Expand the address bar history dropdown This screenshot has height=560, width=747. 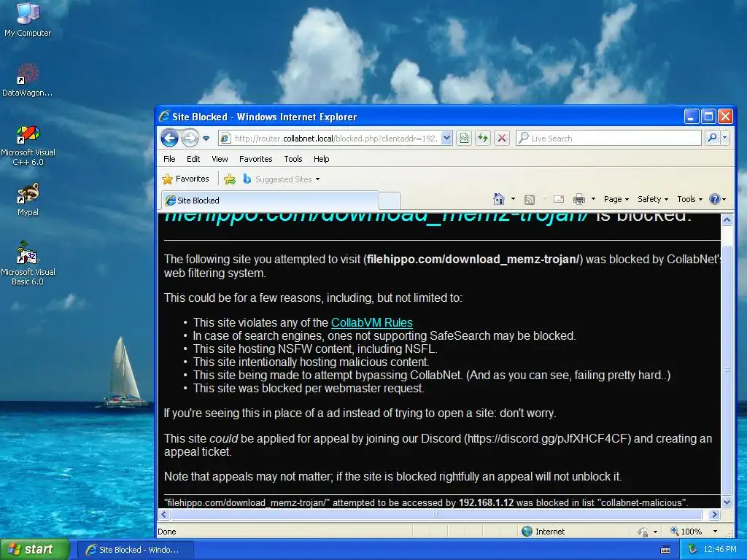[446, 139]
